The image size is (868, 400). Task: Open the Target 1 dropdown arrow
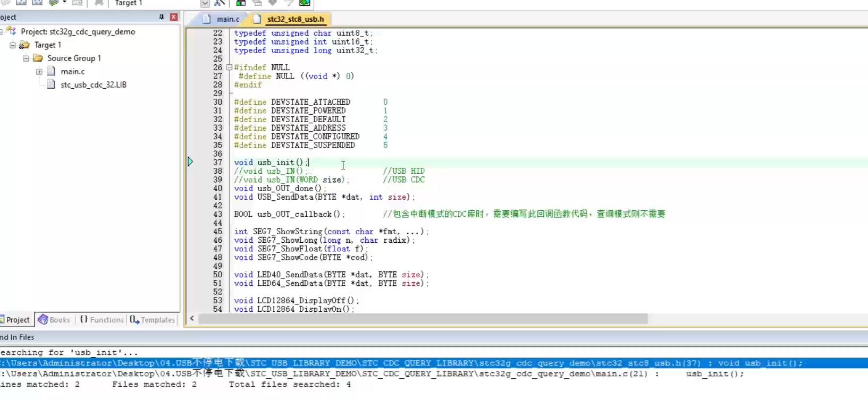(205, 3)
